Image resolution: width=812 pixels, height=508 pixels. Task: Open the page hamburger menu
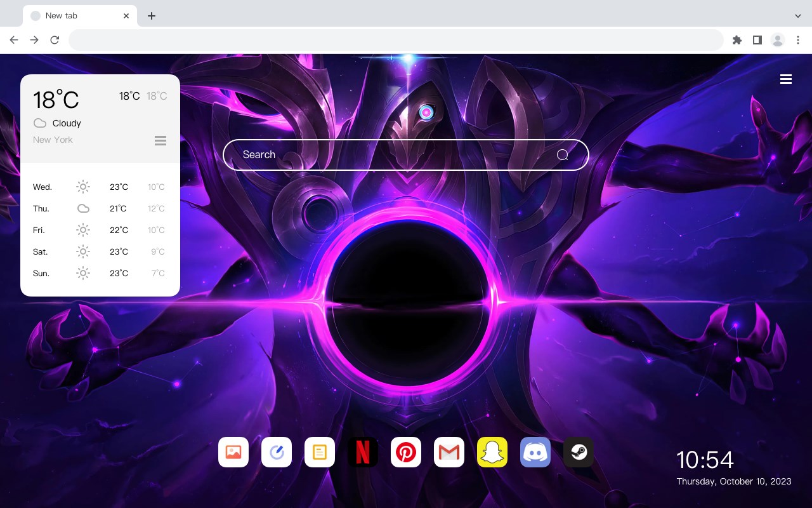click(x=786, y=79)
